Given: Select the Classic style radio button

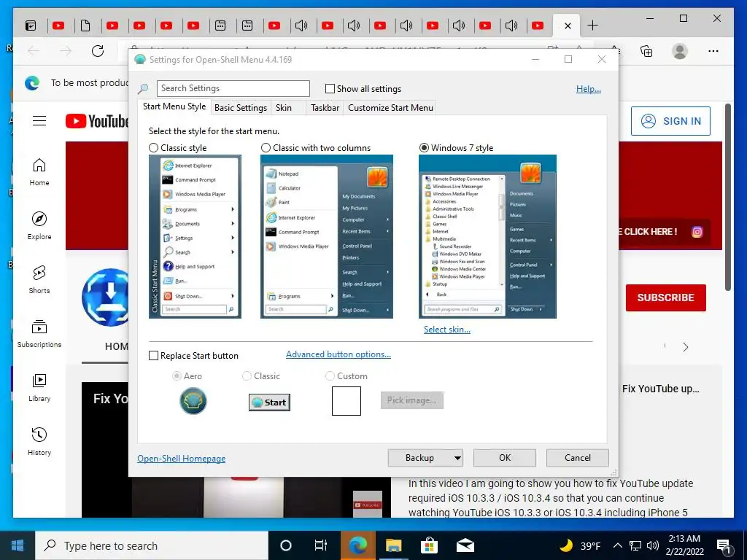Looking at the screenshot, I should pos(153,148).
